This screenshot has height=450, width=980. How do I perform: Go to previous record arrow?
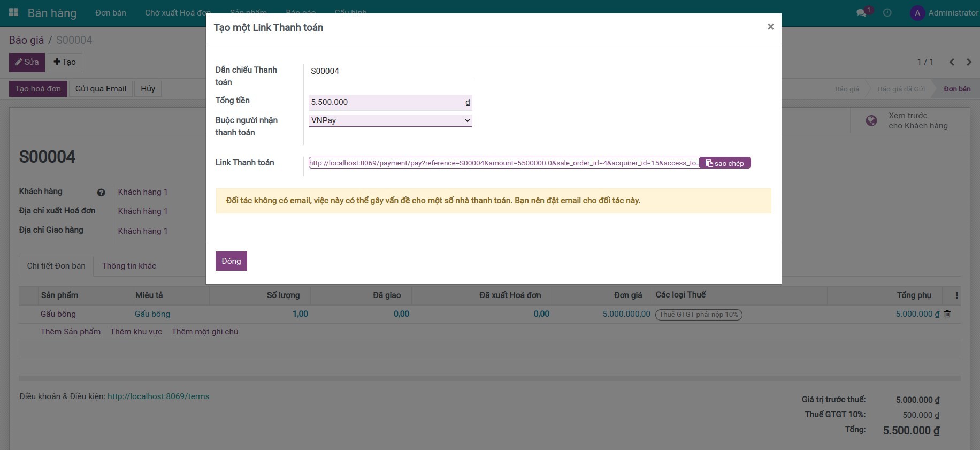(952, 62)
